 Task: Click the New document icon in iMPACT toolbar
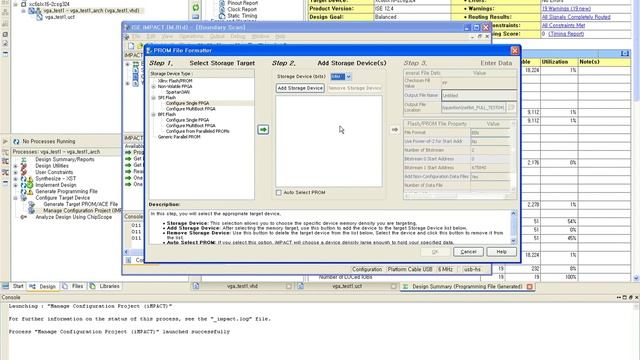(131, 46)
